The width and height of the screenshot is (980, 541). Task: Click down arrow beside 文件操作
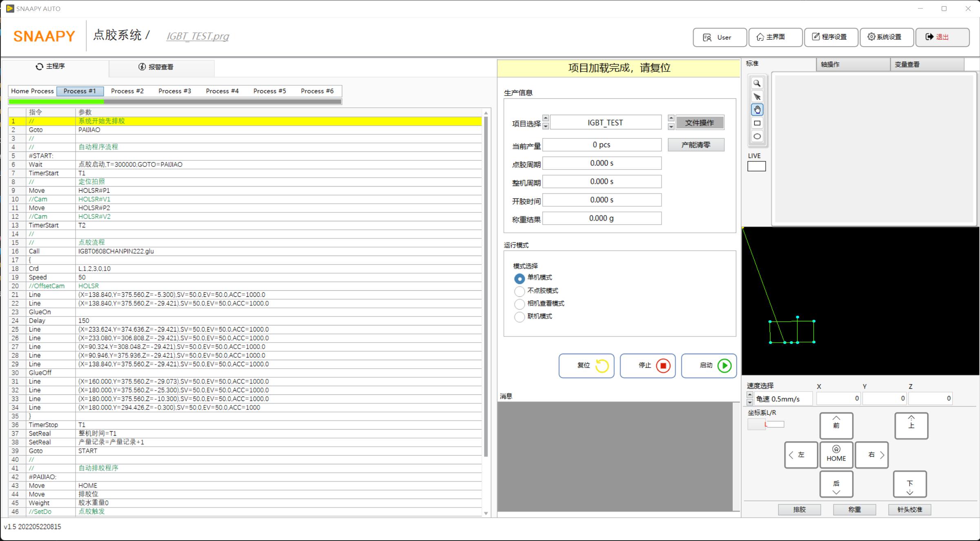click(x=671, y=127)
